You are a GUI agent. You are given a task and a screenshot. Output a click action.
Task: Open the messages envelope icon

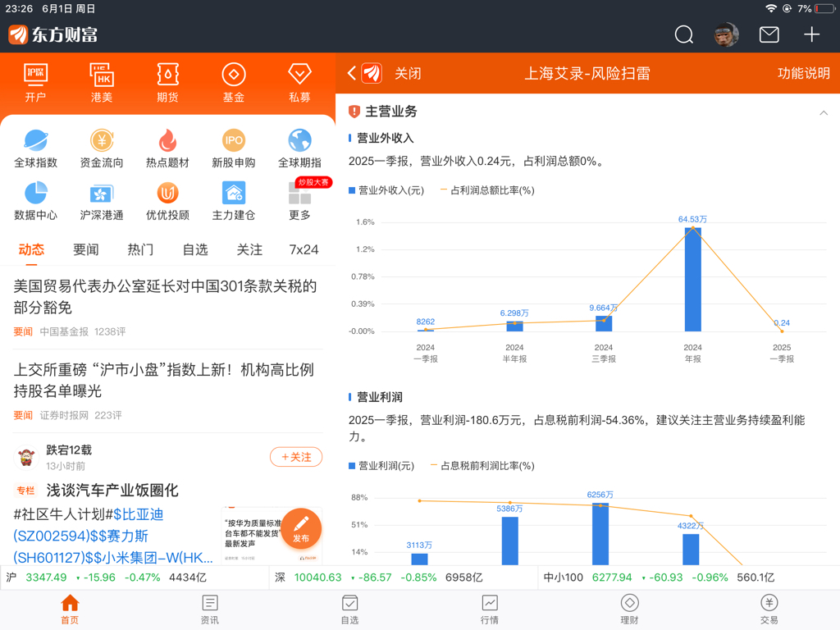(769, 34)
